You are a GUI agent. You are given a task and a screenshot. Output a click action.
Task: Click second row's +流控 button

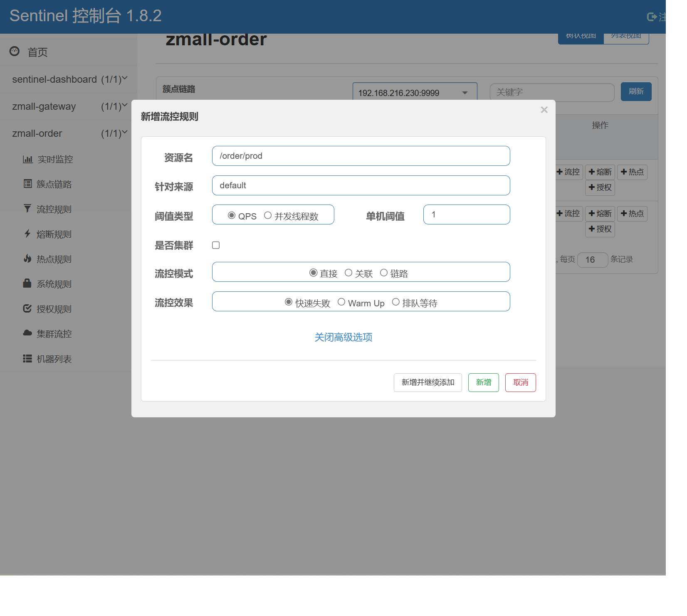pos(568,214)
